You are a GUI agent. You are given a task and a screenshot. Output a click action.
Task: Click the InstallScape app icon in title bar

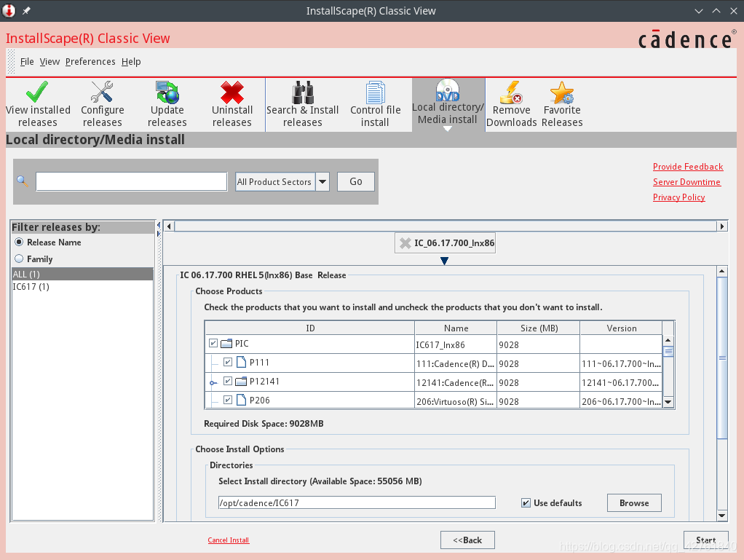click(9, 10)
